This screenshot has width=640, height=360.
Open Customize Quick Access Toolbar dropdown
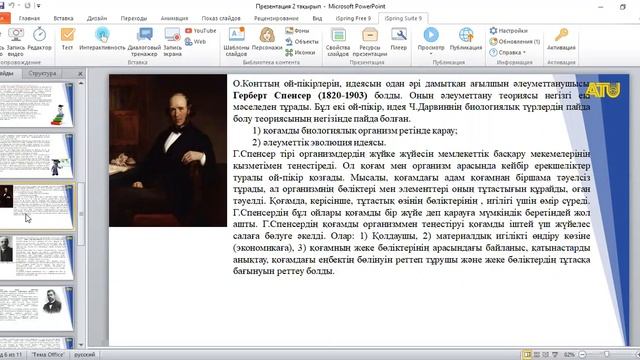click(39, 6)
